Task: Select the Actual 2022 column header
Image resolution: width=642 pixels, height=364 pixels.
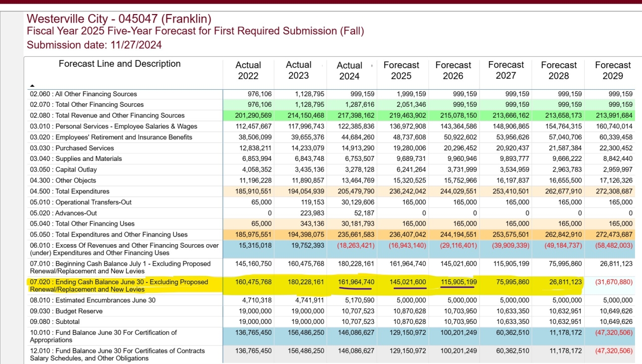Action: [248, 71]
